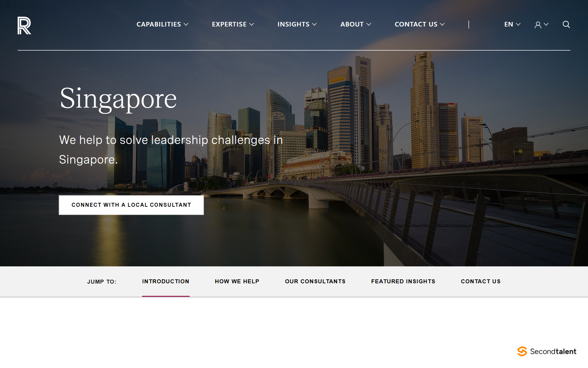Jump to the Our Consultants section

click(x=315, y=281)
